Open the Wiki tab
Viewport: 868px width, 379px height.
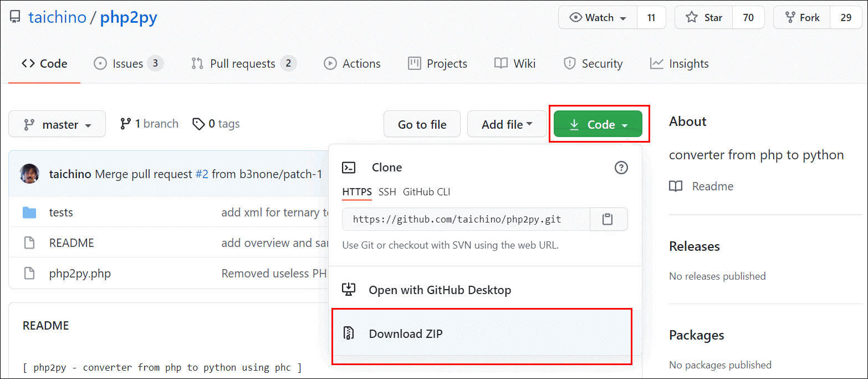515,64
